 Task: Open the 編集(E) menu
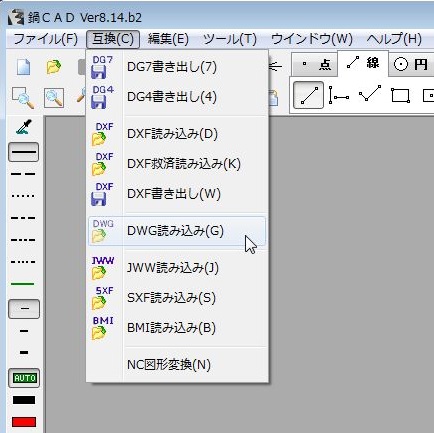pyautogui.click(x=168, y=39)
